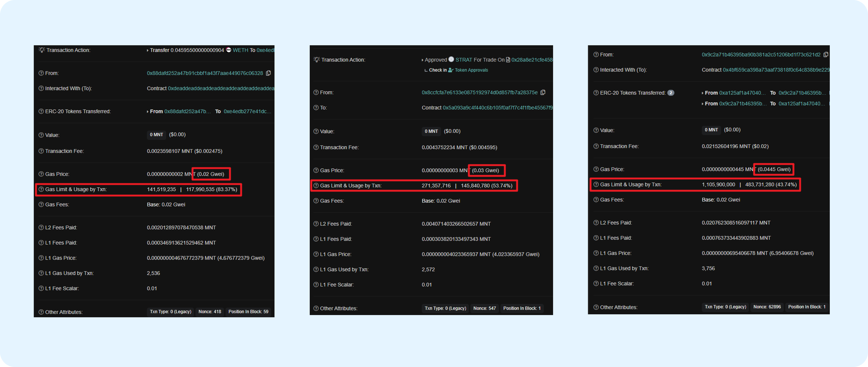This screenshot has height=367, width=868.
Task: Expand the Transfer 0.0459 WETH action arrow
Action: click(x=148, y=50)
